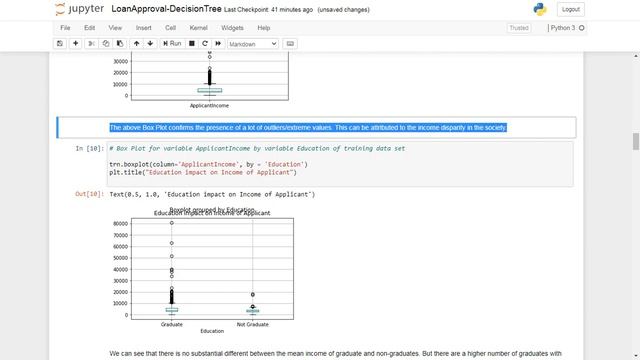Click the 'We can see that' paragraph

(x=336, y=353)
